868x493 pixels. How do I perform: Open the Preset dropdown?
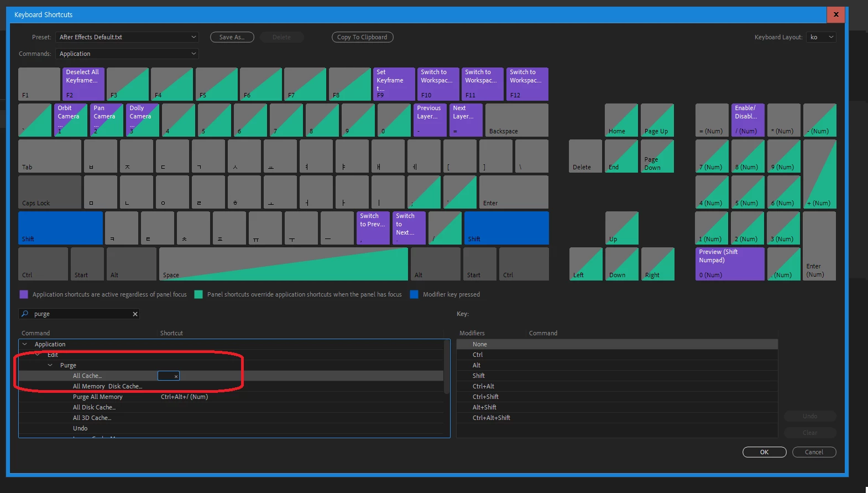point(127,37)
